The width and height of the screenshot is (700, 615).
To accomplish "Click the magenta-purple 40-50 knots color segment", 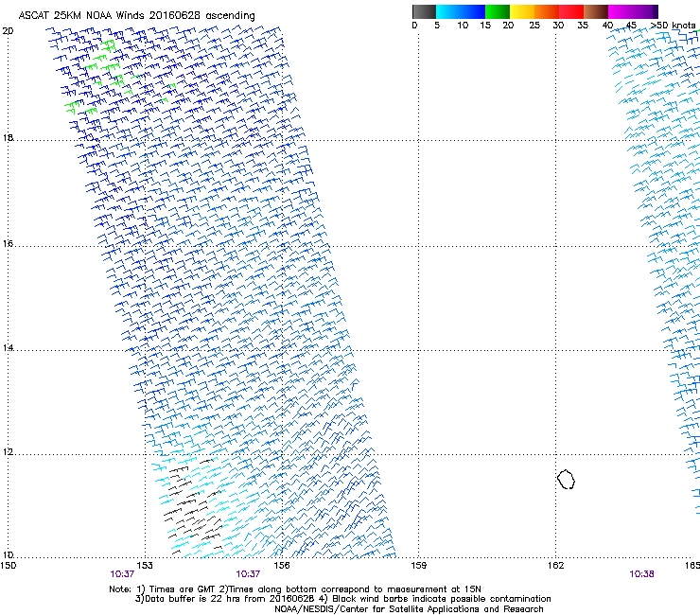I will point(633,11).
